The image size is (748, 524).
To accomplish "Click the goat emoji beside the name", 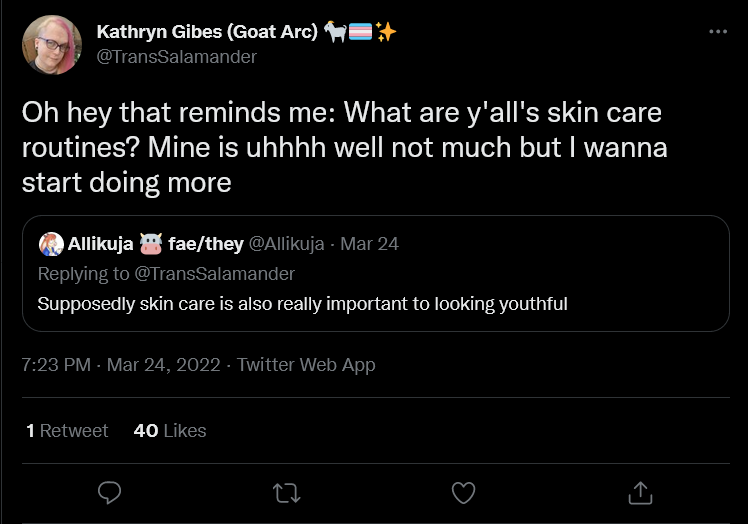I will (335, 31).
